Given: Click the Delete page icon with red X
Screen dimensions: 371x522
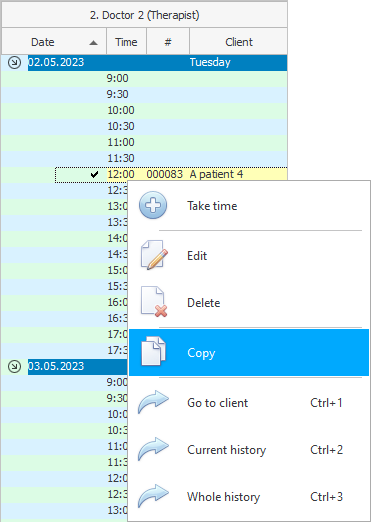Looking at the screenshot, I should [x=154, y=302].
